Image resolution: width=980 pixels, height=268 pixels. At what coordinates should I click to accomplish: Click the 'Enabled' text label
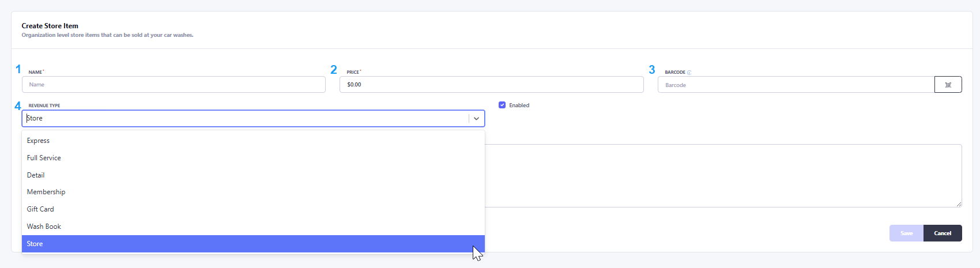519,105
